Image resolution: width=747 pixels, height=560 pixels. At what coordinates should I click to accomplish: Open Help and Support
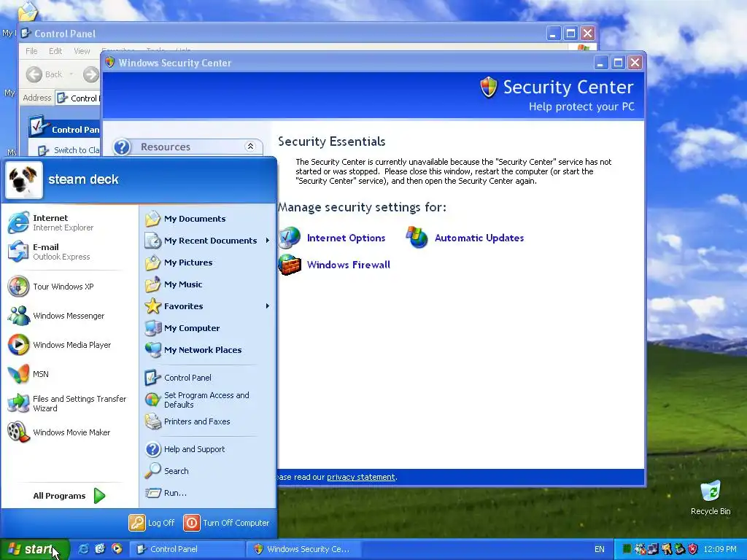pos(208,449)
